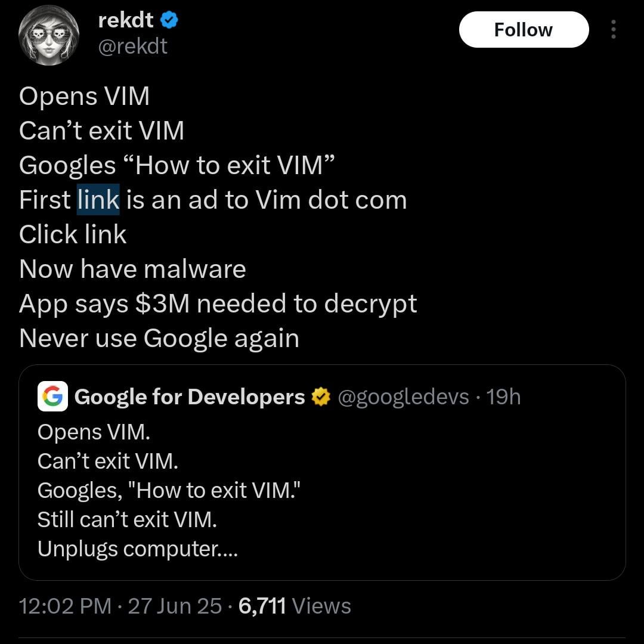Open the @rekdt handle link
The width and height of the screenshot is (644, 644).
coord(132,46)
